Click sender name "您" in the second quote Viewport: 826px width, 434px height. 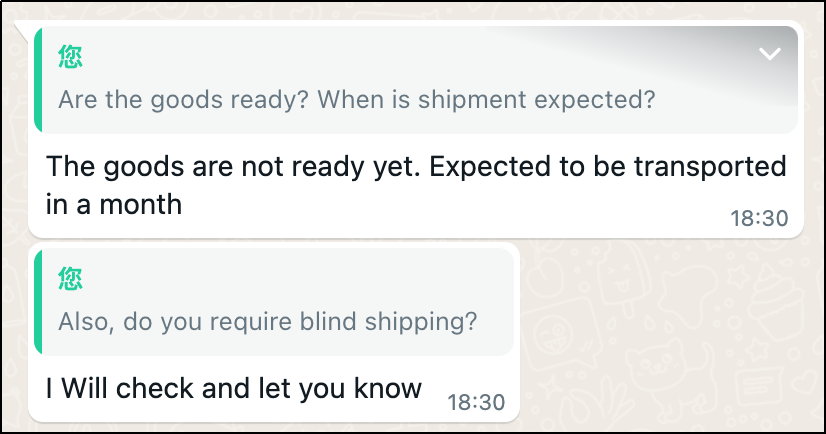click(70, 279)
